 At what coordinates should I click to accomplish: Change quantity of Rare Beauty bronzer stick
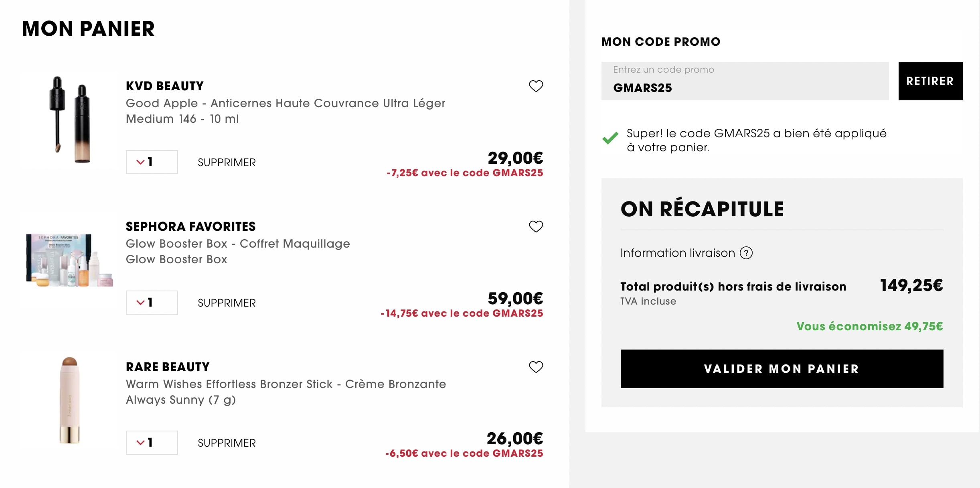152,443
